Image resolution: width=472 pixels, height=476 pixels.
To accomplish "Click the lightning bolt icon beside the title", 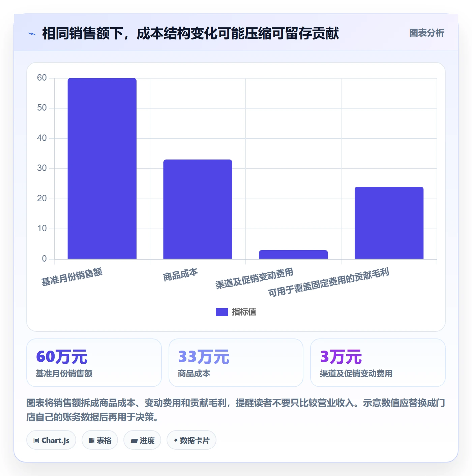I will click(x=32, y=34).
